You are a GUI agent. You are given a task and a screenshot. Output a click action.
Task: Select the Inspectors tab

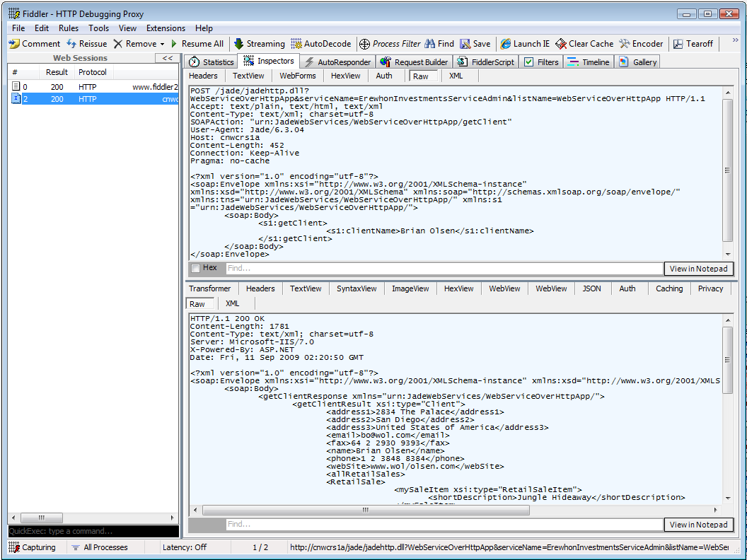[269, 61]
